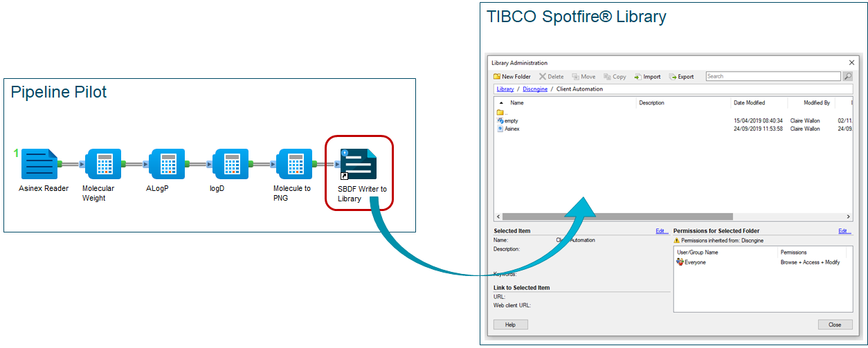Select the Asinex library item icon
868x348 pixels.
[500, 129]
